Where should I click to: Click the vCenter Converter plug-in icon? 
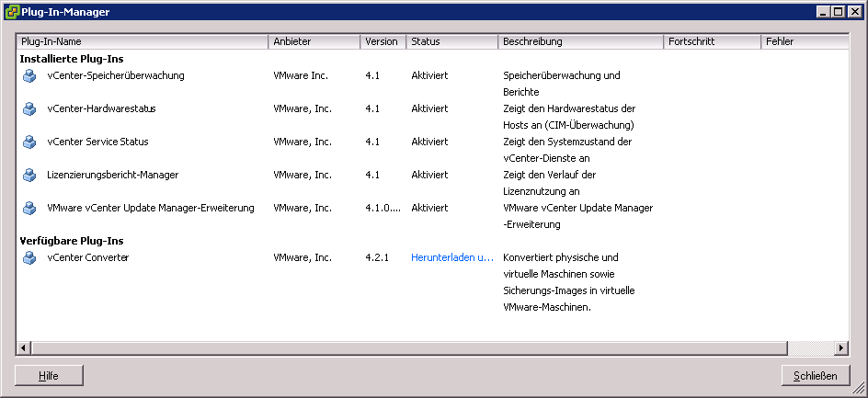click(x=29, y=258)
